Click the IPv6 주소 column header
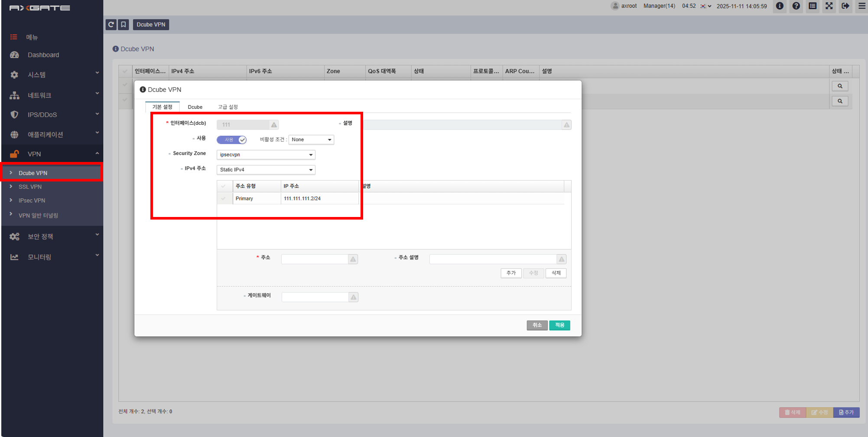 [285, 71]
